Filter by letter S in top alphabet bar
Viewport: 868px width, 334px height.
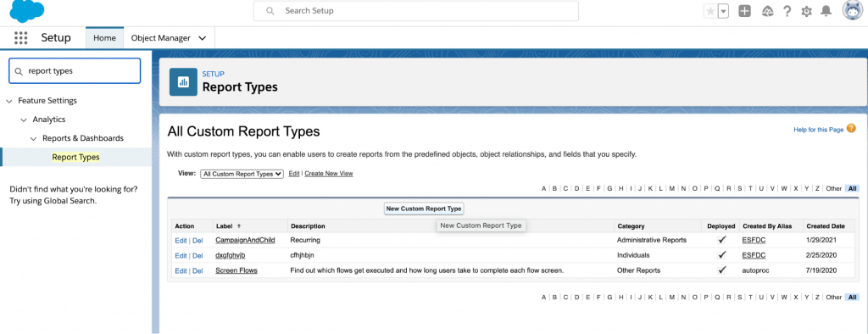tap(739, 189)
